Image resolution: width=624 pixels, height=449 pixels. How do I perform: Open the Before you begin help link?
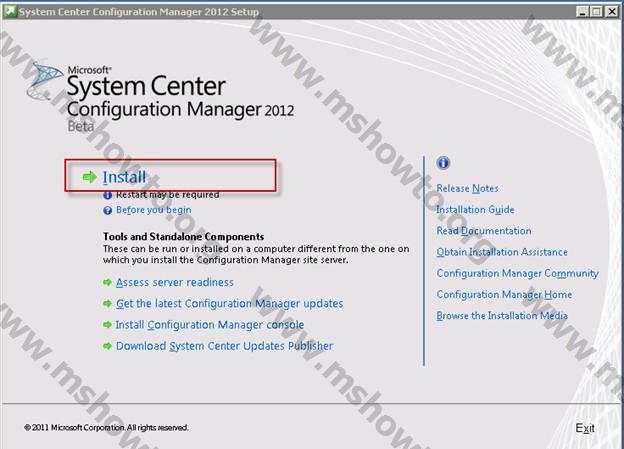pyautogui.click(x=154, y=210)
